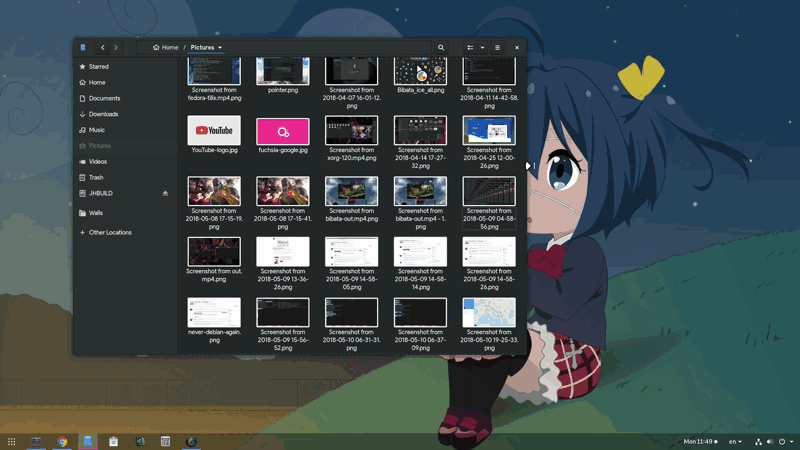Toggle the grid/list view button
Image resolution: width=800 pixels, height=450 pixels.
coord(470,47)
